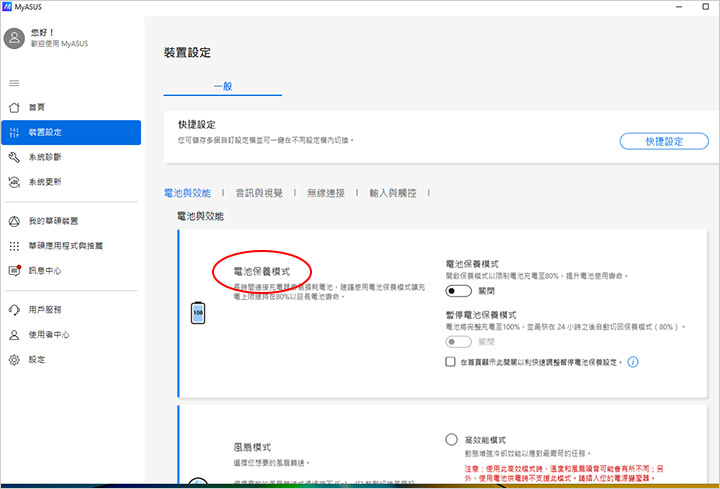Click 歡迎使用 MyASUS text

59,44
